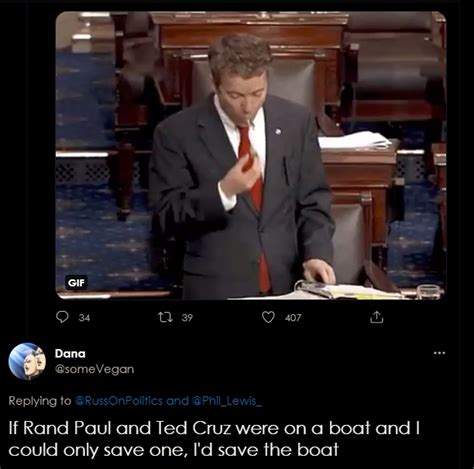474x469 pixels.
Task: Open the @Phil_Lewis_ mention link
Action: [x=227, y=401]
